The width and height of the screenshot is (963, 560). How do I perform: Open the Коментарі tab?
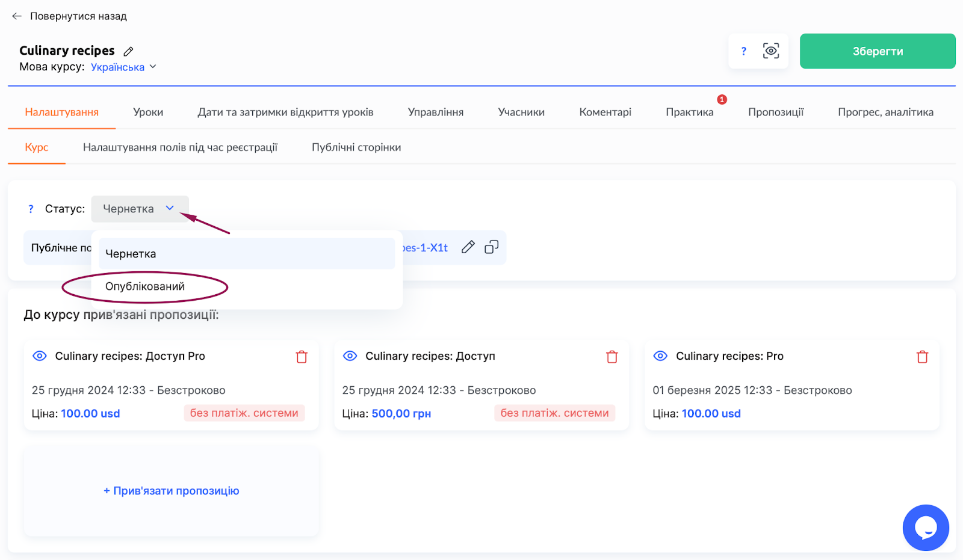pos(605,112)
